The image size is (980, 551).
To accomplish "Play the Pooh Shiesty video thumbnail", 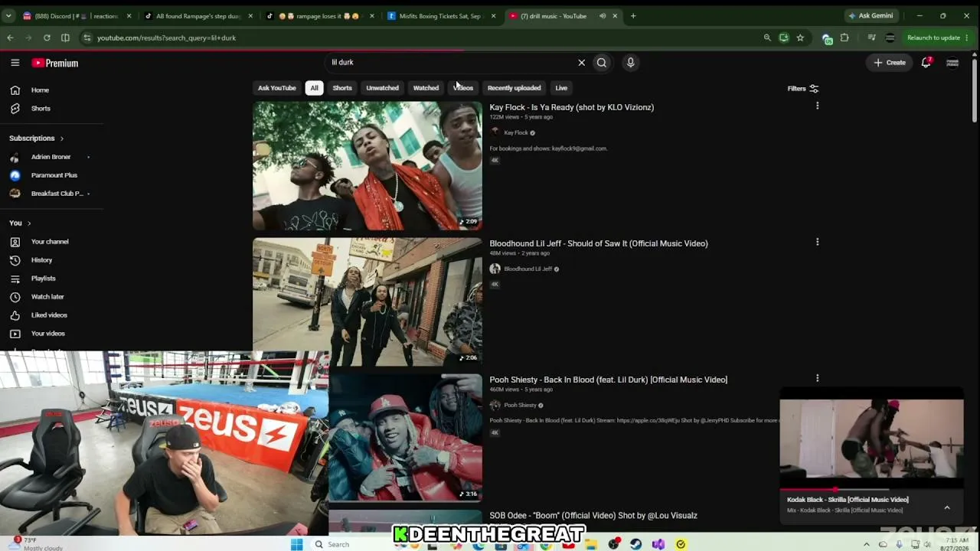I will pos(406,438).
